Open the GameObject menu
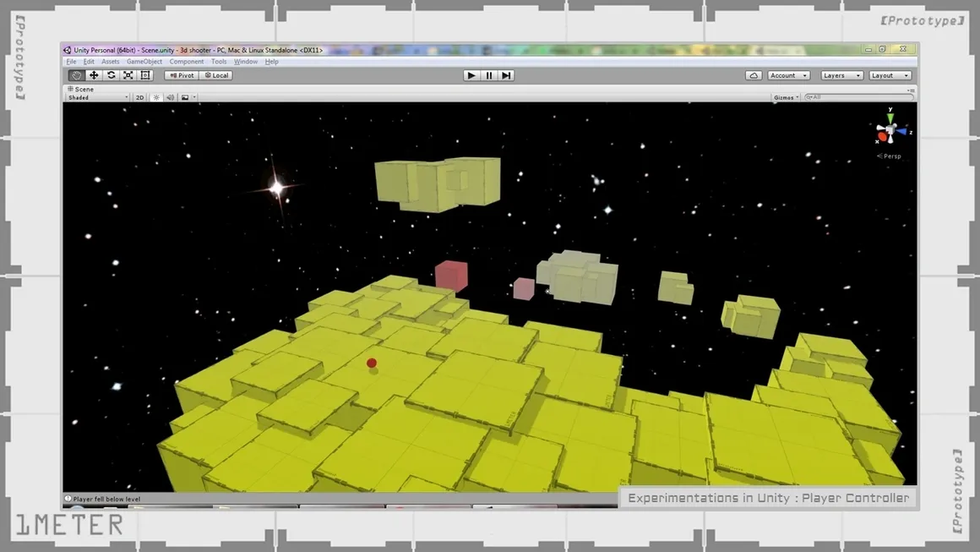The width and height of the screenshot is (980, 552). tap(144, 62)
